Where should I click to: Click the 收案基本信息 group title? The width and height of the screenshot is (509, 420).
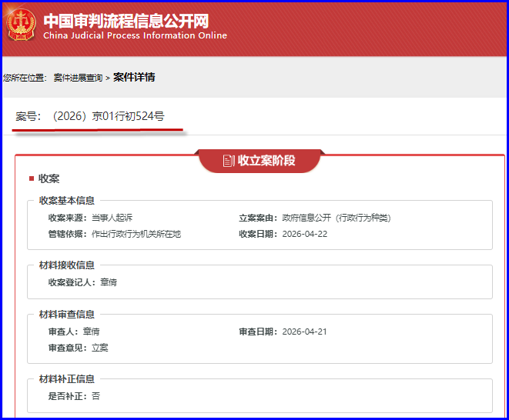67,201
